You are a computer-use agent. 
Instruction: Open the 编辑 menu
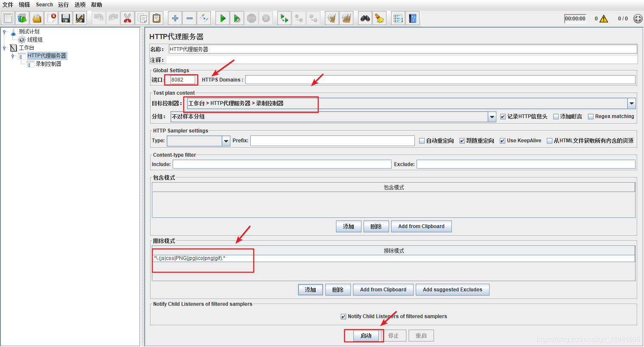[x=24, y=5]
